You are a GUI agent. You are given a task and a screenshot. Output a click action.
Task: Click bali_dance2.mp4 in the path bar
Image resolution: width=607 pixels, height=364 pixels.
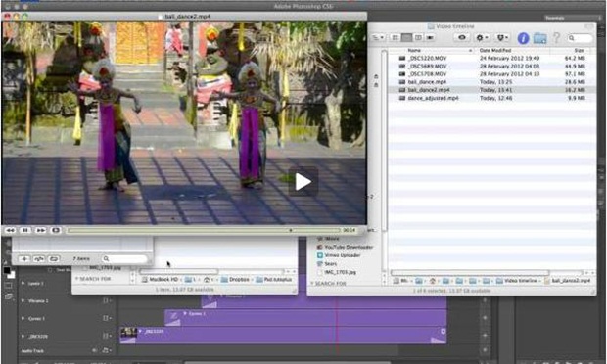[568, 281]
